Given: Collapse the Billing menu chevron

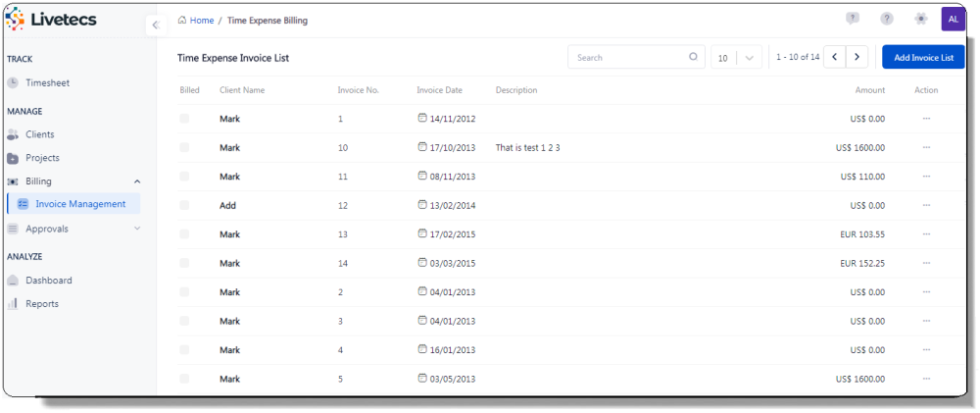Looking at the screenshot, I should click(137, 181).
